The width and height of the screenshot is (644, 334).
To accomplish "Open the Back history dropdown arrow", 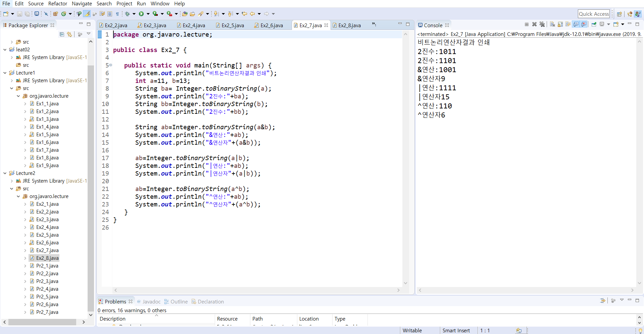I will click(x=259, y=14).
